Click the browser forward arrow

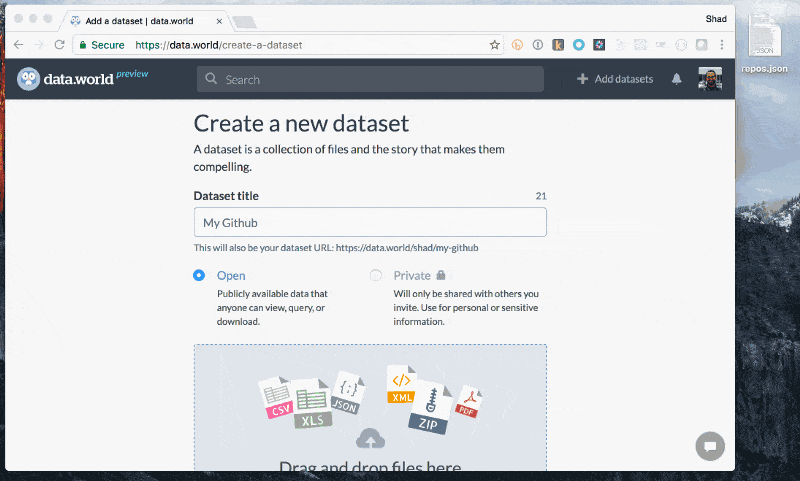pyautogui.click(x=39, y=45)
